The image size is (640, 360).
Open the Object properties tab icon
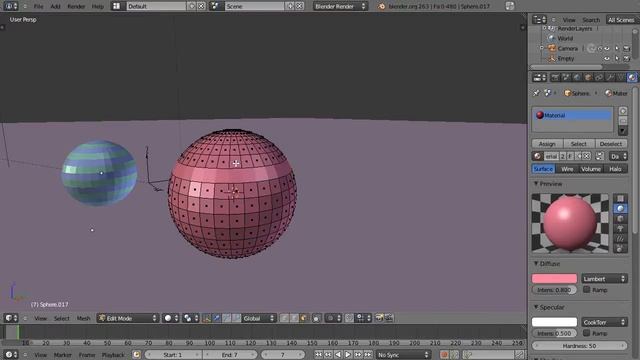click(588, 78)
